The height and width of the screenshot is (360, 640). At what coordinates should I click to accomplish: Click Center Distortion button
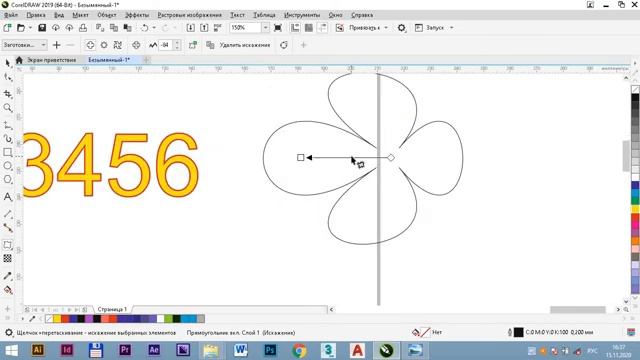click(x=136, y=45)
